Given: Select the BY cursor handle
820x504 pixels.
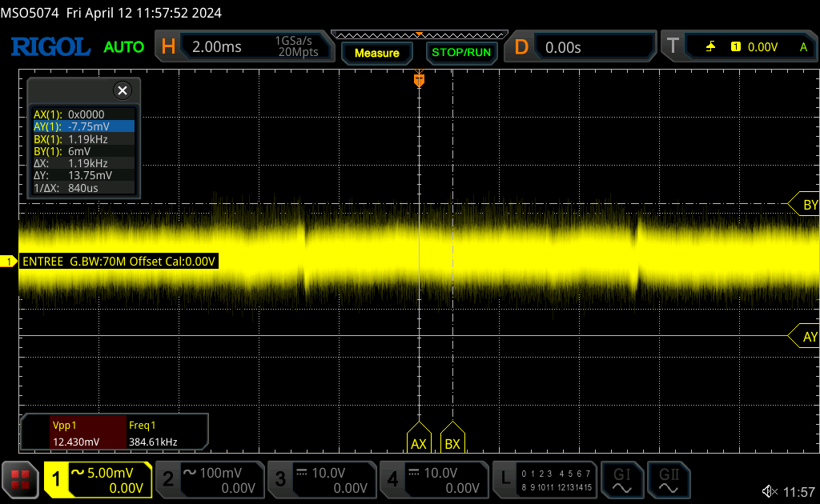Looking at the screenshot, I should (x=804, y=205).
